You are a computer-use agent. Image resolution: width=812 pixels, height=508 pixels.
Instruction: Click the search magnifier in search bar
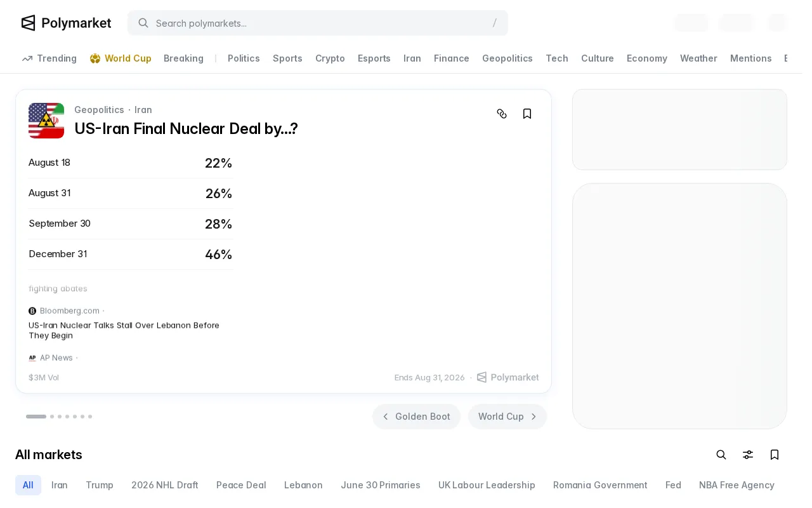[143, 23]
